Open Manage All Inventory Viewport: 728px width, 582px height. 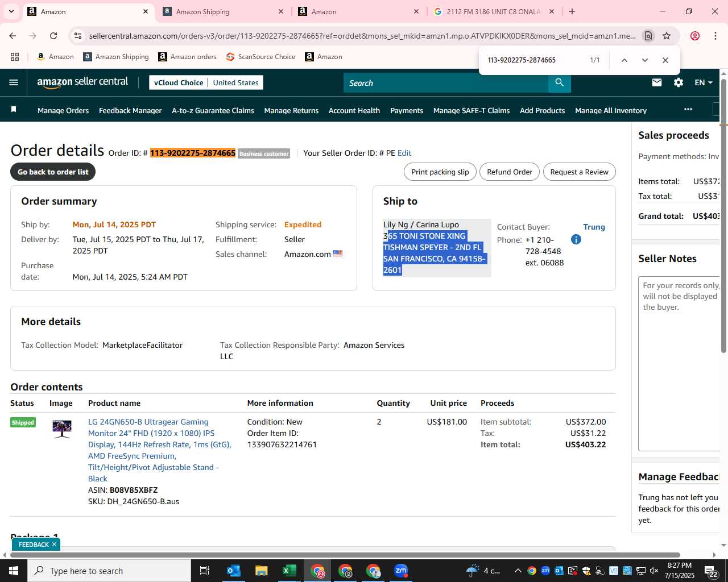pyautogui.click(x=611, y=110)
